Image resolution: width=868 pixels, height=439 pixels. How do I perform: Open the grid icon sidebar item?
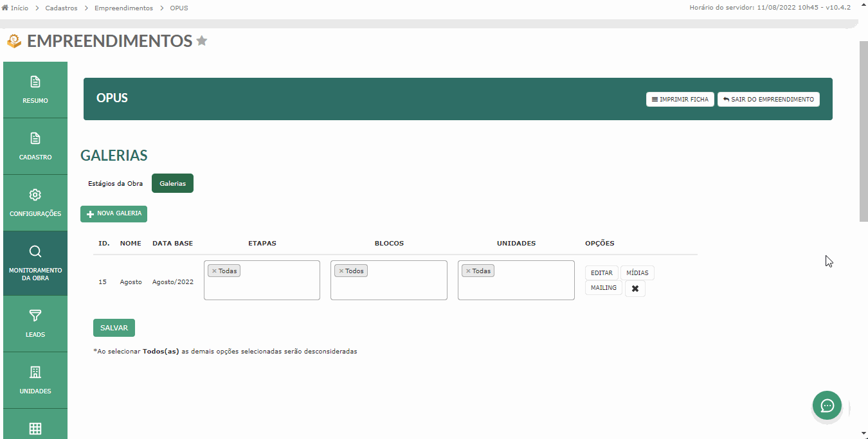point(35,426)
